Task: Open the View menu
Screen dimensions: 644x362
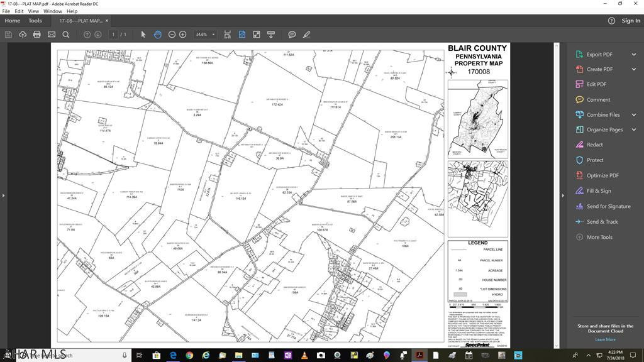Action: coord(33,11)
